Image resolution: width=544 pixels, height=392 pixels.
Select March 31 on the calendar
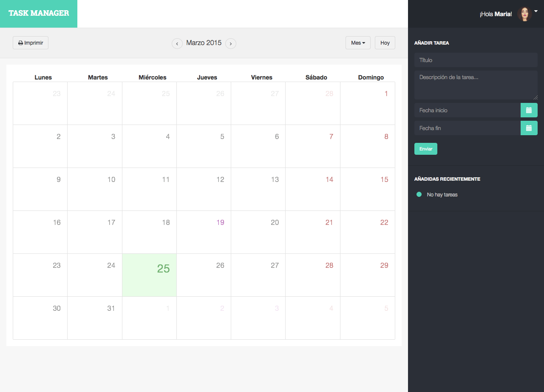95,318
